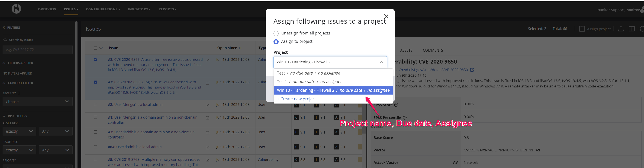
Task: Toggle the split panel layout icon
Action: (x=632, y=29)
